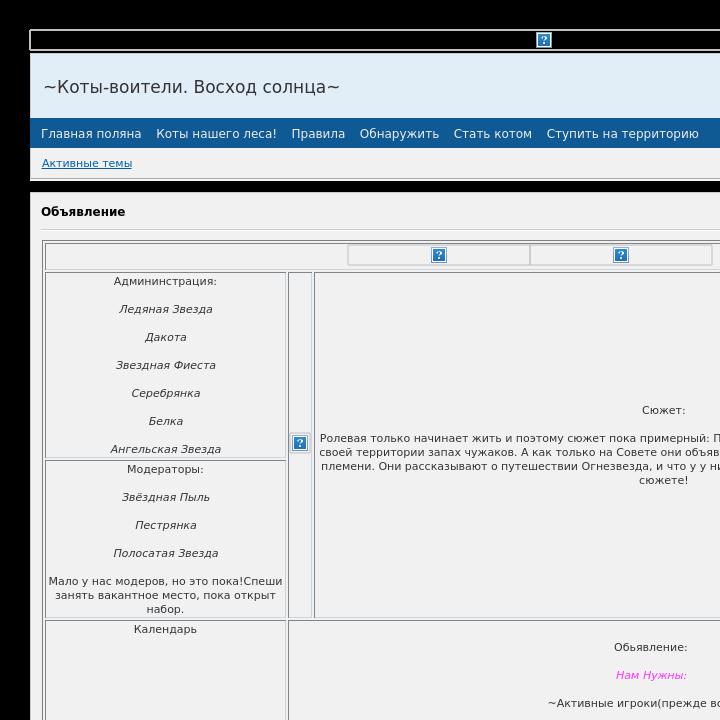
Task: Click the Объявление: label in lower cell
Action: tap(651, 647)
